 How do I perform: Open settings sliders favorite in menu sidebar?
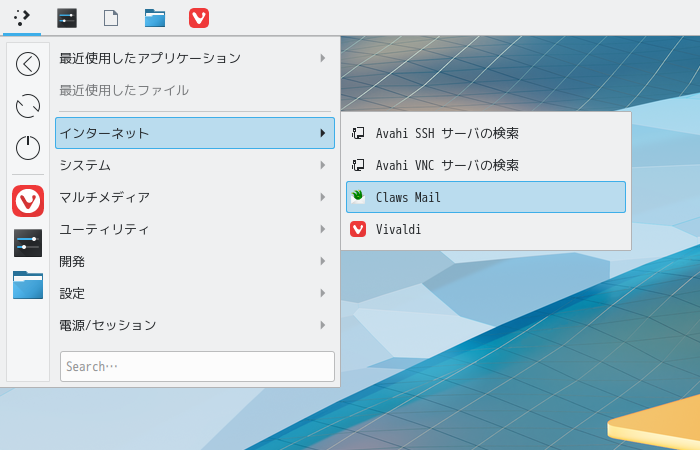tap(28, 243)
